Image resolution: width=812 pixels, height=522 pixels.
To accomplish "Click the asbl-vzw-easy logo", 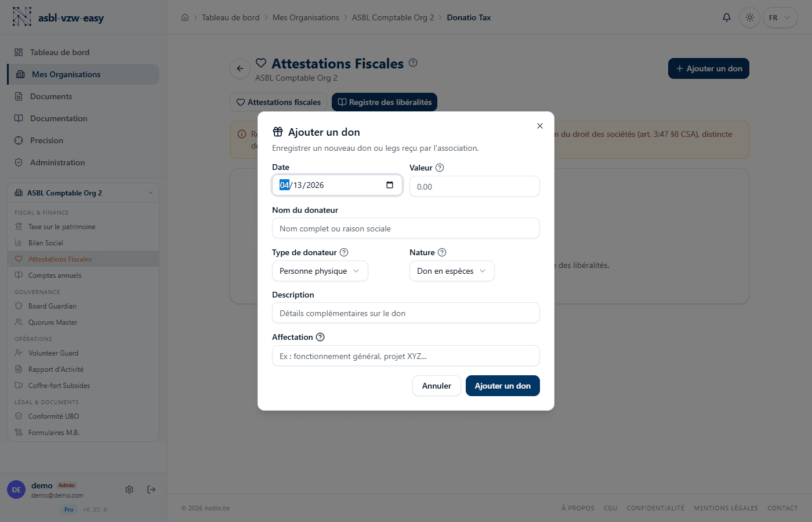I will pos(58,17).
